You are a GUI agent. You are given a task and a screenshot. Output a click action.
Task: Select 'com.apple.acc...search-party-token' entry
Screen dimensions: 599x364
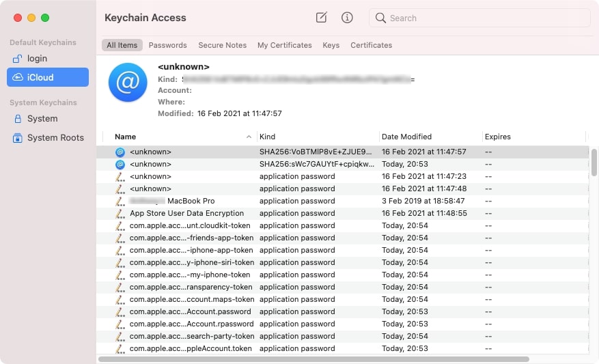coord(342,337)
